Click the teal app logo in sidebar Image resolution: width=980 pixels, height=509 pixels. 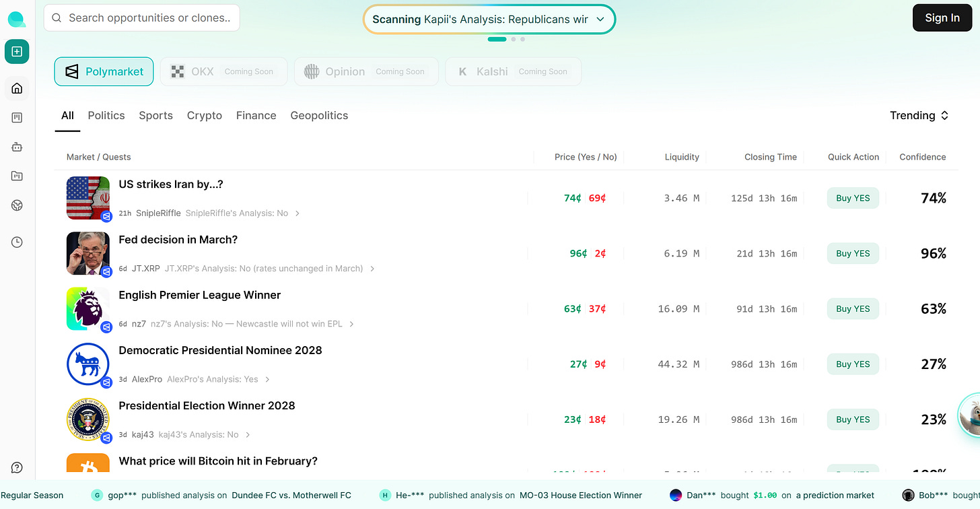point(17,20)
